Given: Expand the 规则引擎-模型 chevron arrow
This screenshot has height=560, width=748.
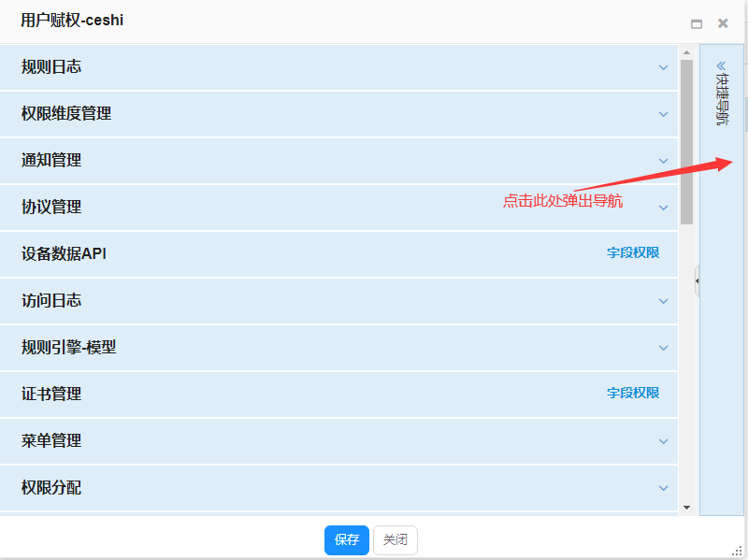Looking at the screenshot, I should point(663,348).
